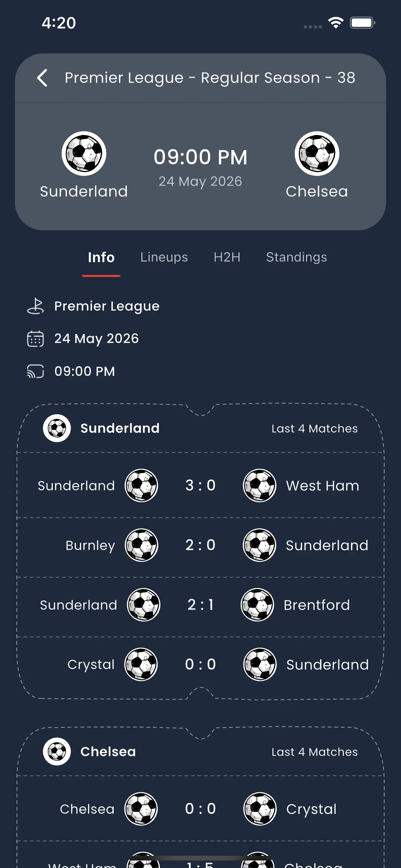Tap West Ham's team badge
Screen dimensions: 401x868
click(x=260, y=486)
